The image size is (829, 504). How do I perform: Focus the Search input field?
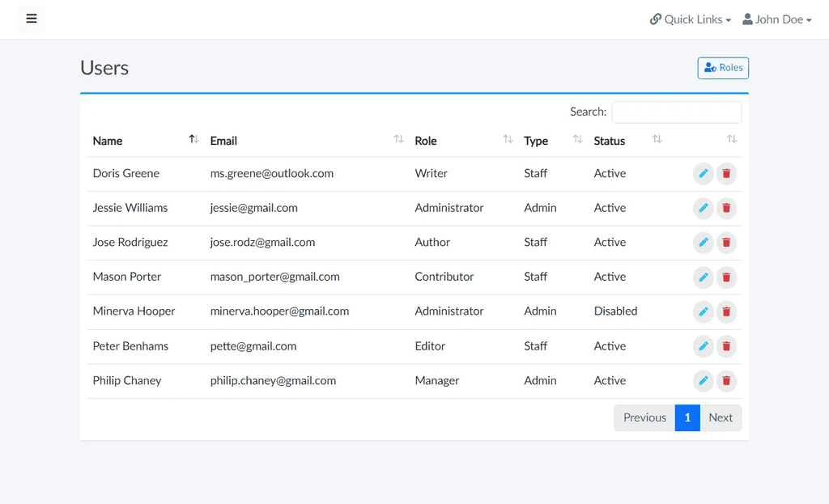click(676, 112)
